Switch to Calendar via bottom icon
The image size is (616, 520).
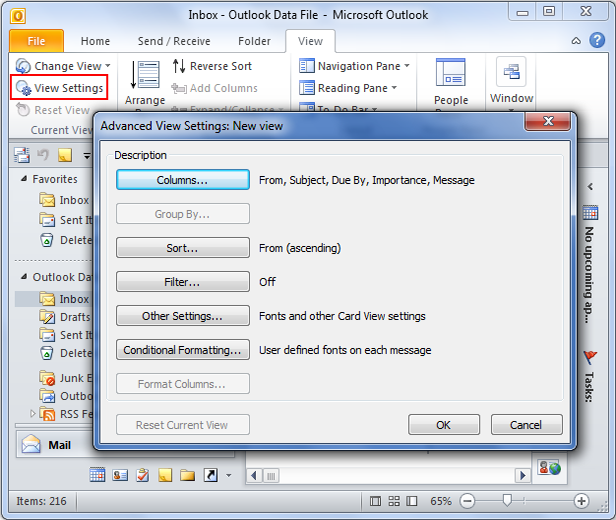pos(97,475)
